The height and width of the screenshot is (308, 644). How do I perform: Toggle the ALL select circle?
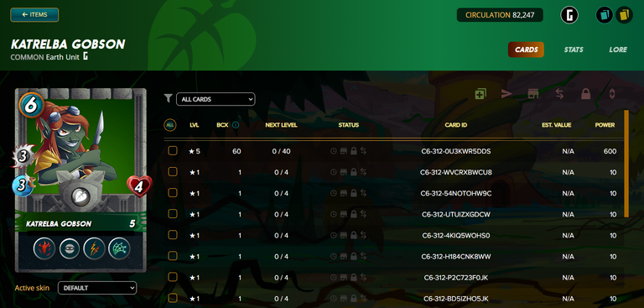170,125
